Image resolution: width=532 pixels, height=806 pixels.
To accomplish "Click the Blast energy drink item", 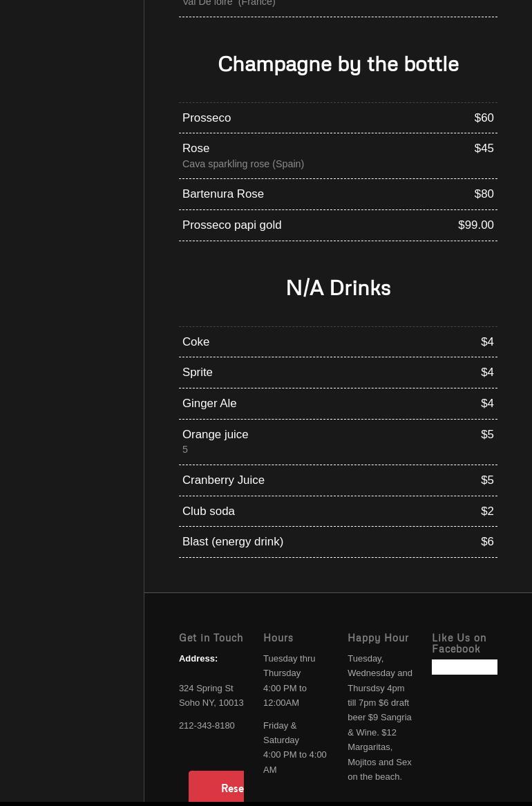I will click(x=233, y=541).
